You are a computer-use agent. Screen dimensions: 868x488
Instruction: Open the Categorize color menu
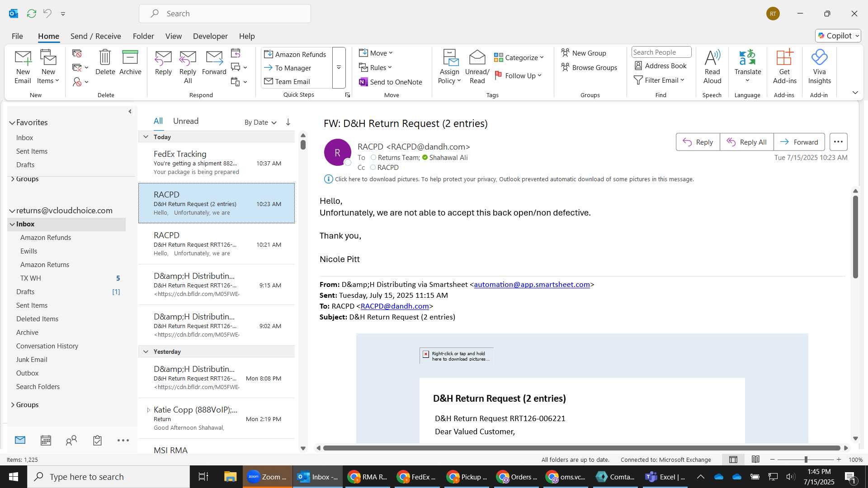point(519,57)
